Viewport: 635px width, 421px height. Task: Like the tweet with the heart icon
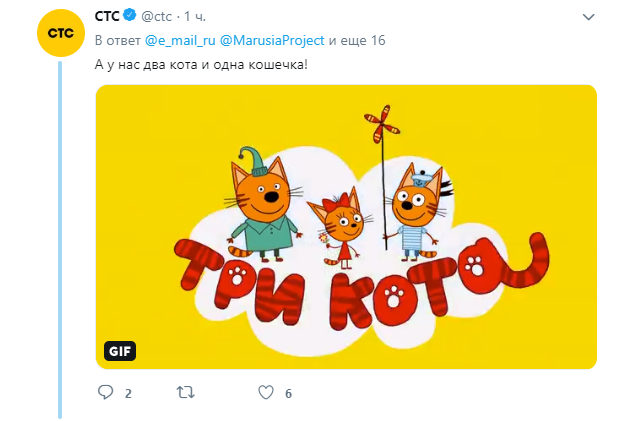(x=265, y=393)
